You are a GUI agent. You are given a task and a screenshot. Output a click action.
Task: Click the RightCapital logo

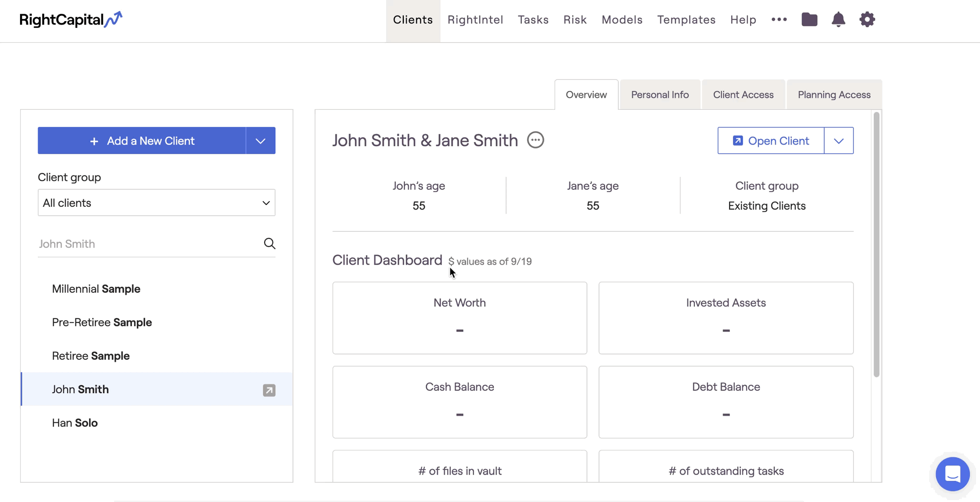coord(71,20)
